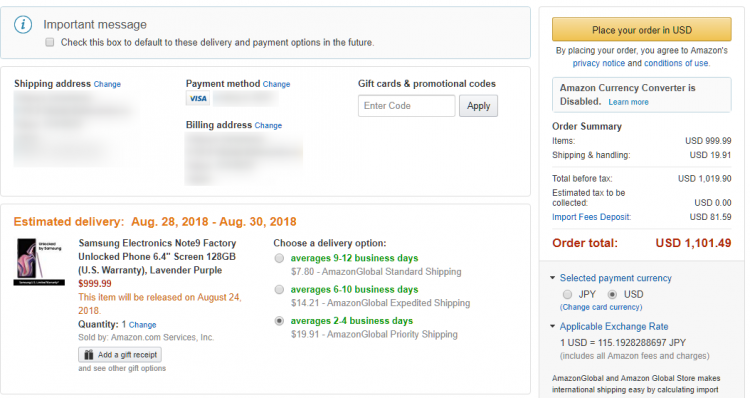Select AmazonGlobal Standard Shipping radio option
The width and height of the screenshot is (750, 398).
pyautogui.click(x=279, y=258)
